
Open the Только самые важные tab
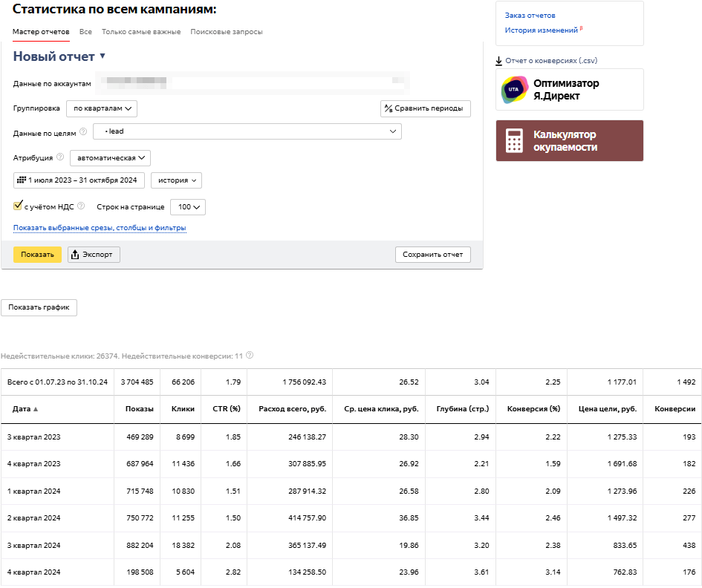point(141,32)
